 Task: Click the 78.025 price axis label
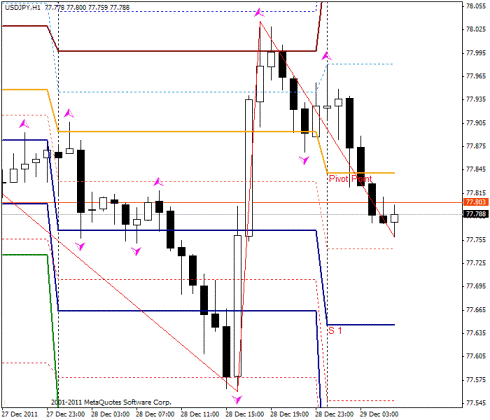[x=476, y=29]
